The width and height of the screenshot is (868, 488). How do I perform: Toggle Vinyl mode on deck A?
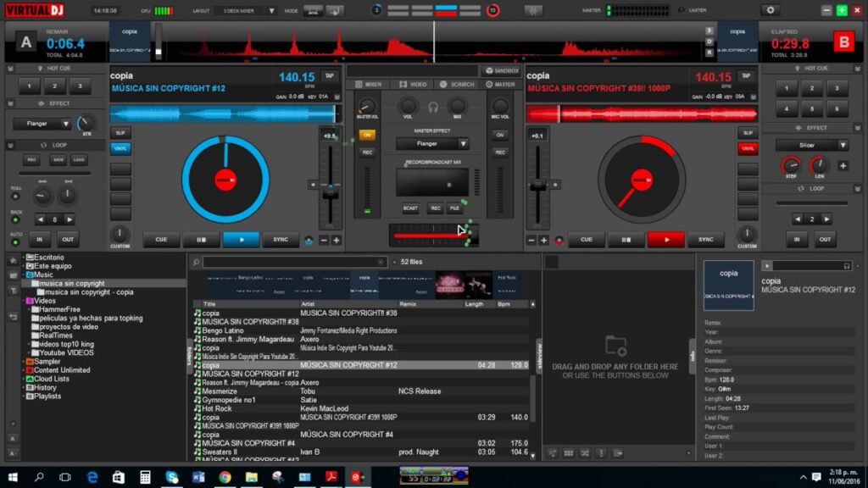pyautogui.click(x=120, y=148)
